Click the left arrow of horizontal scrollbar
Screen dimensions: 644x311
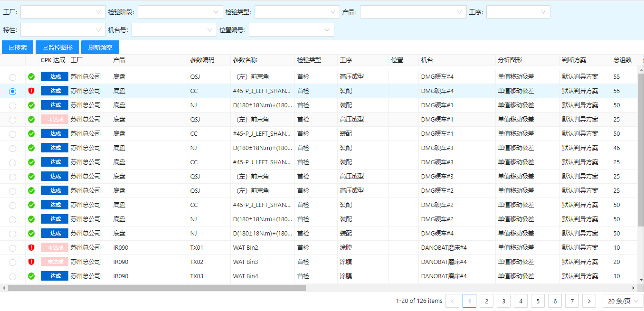(x=4, y=288)
